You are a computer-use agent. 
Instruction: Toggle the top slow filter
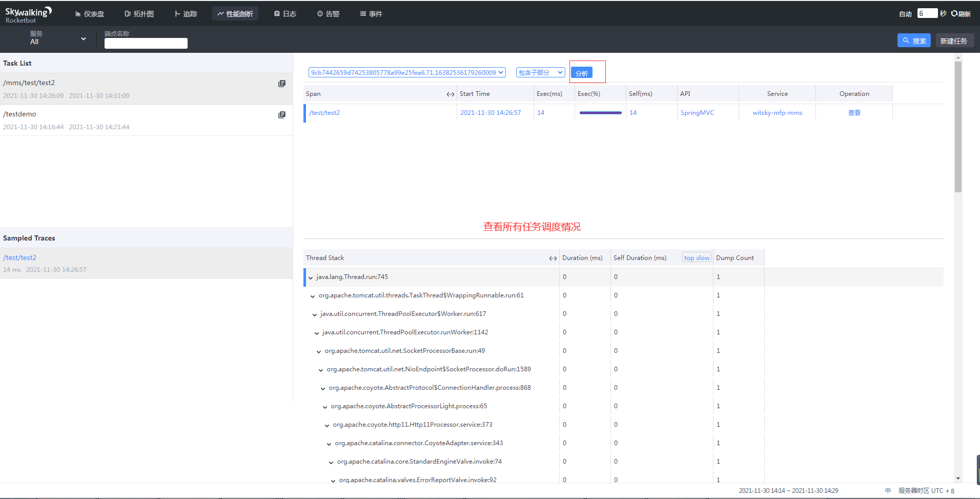click(x=696, y=257)
